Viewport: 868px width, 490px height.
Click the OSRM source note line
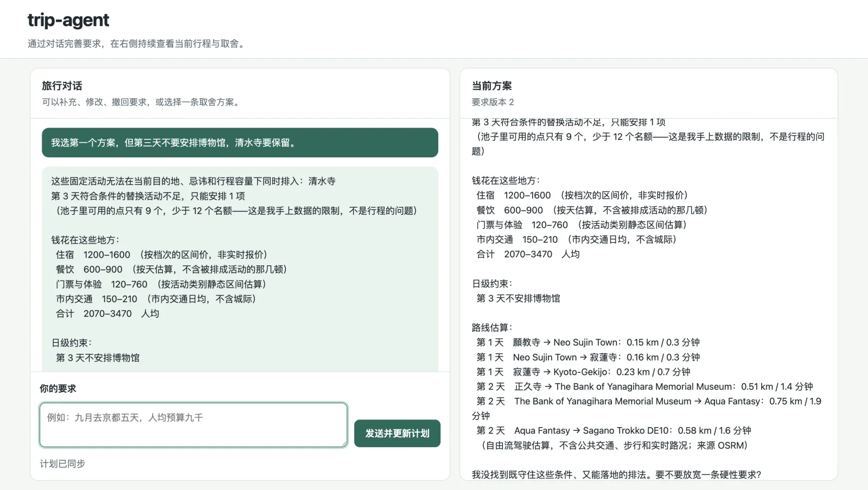pyautogui.click(x=614, y=445)
